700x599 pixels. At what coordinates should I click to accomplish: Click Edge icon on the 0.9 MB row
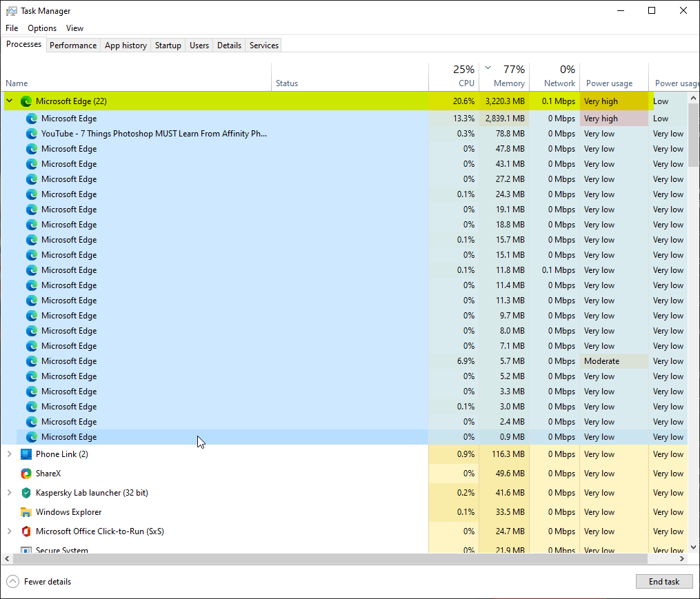pyautogui.click(x=31, y=437)
